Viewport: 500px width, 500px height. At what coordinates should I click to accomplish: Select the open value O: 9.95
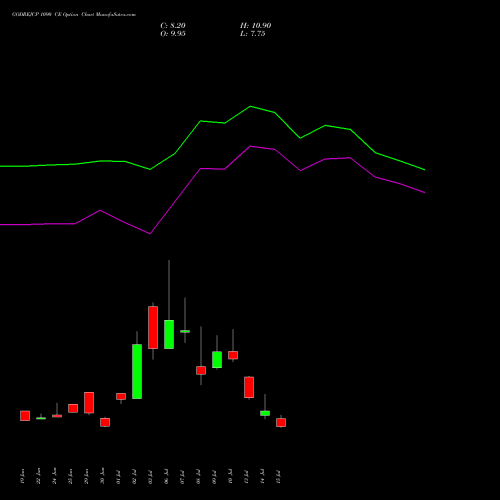tap(173, 34)
